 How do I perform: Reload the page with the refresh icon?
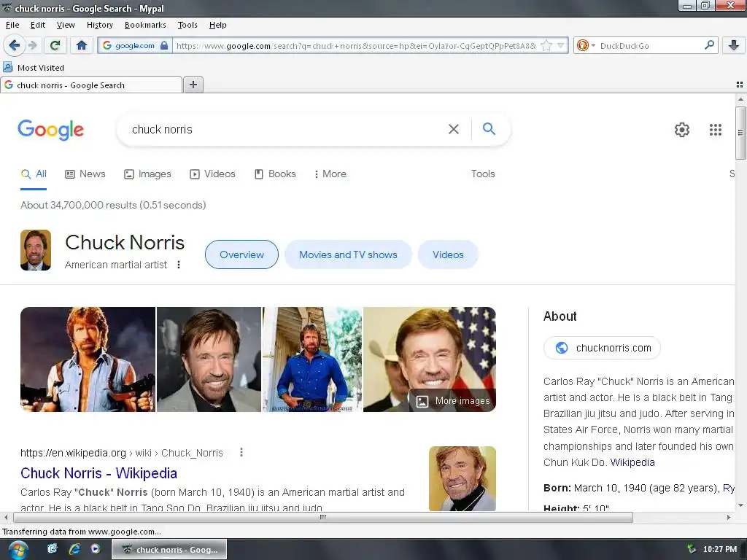click(x=55, y=46)
